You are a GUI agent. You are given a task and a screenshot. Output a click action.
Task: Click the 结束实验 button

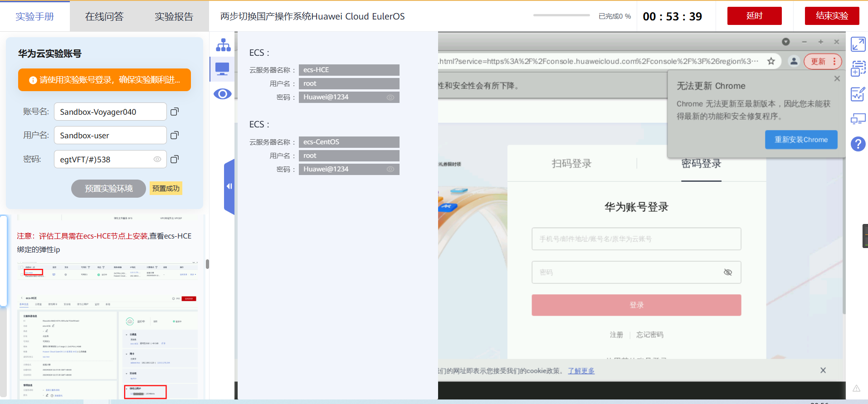coord(832,16)
